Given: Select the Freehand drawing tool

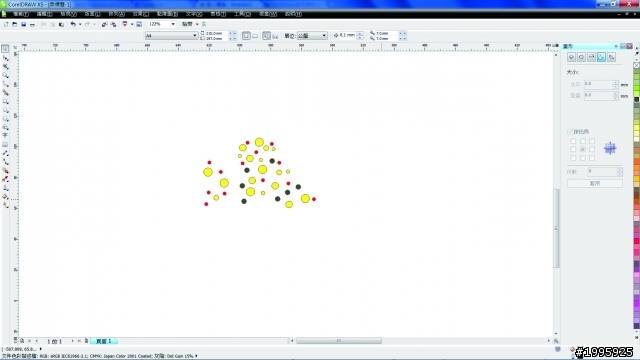Looking at the screenshot, I should click(5, 84).
